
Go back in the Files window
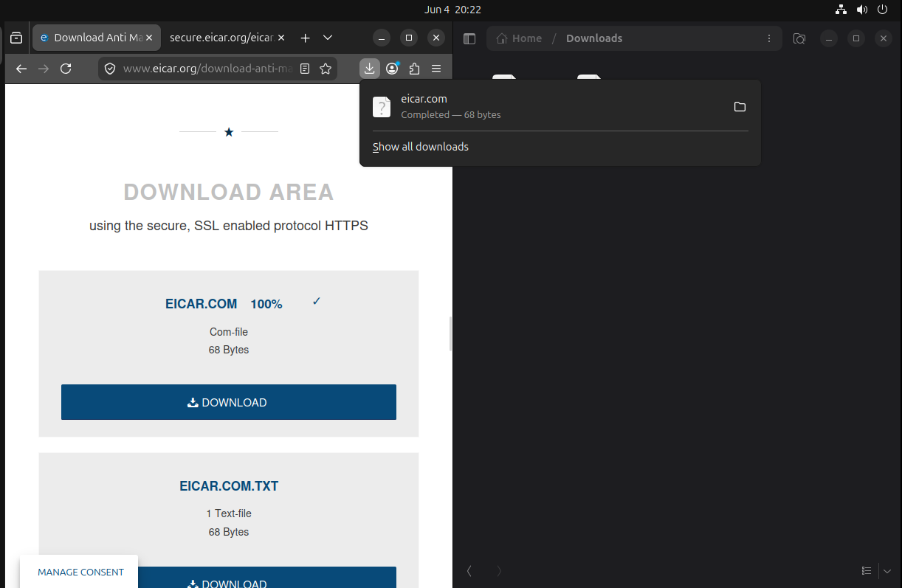pos(469,570)
